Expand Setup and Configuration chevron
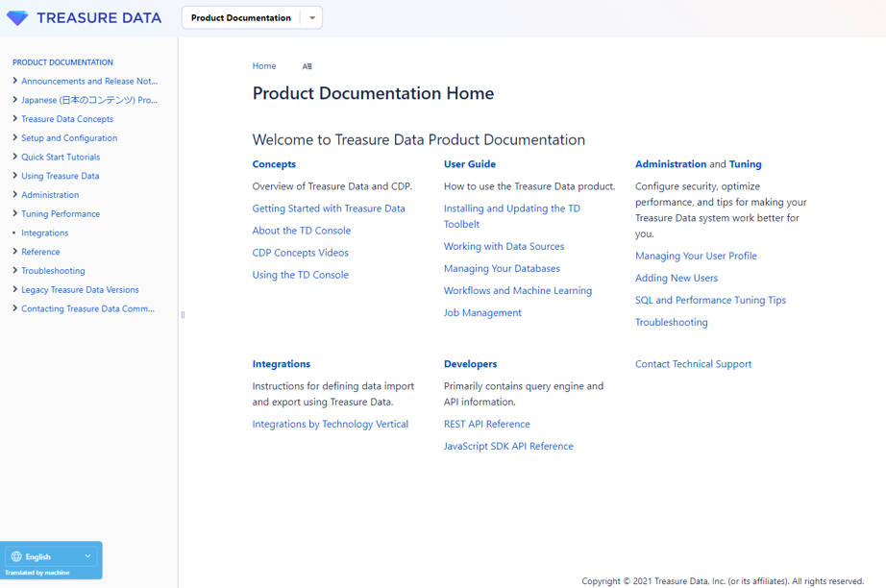The height and width of the screenshot is (588, 886). [x=14, y=137]
